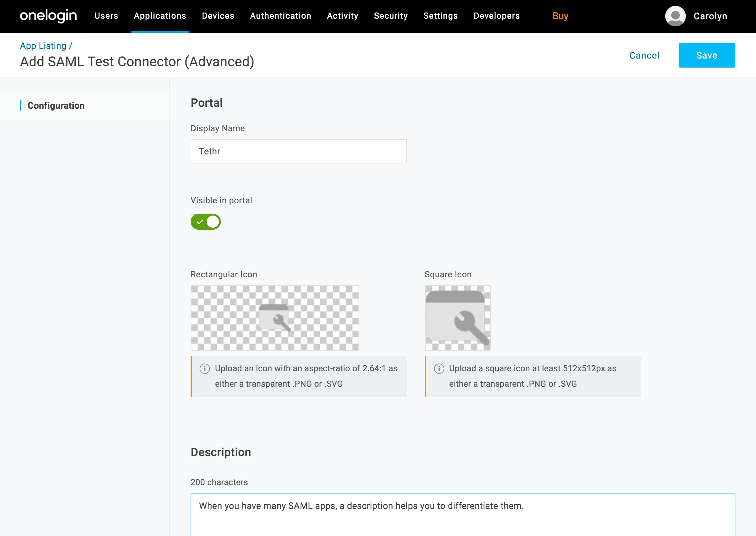Go to the Developers section

[x=496, y=15]
